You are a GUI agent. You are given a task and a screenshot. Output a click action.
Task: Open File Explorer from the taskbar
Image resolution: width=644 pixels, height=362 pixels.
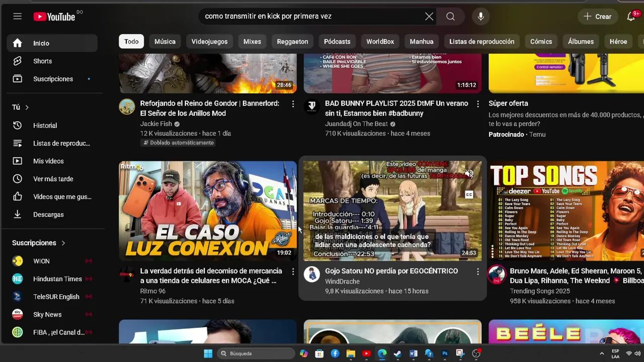coord(351,353)
